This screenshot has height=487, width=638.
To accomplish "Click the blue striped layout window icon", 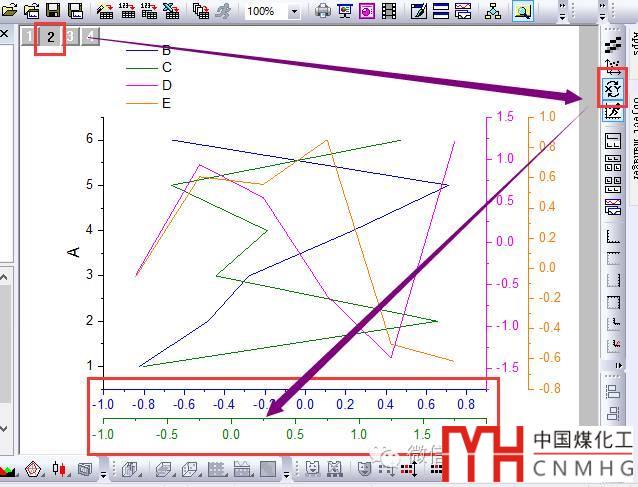I will tap(441, 11).
